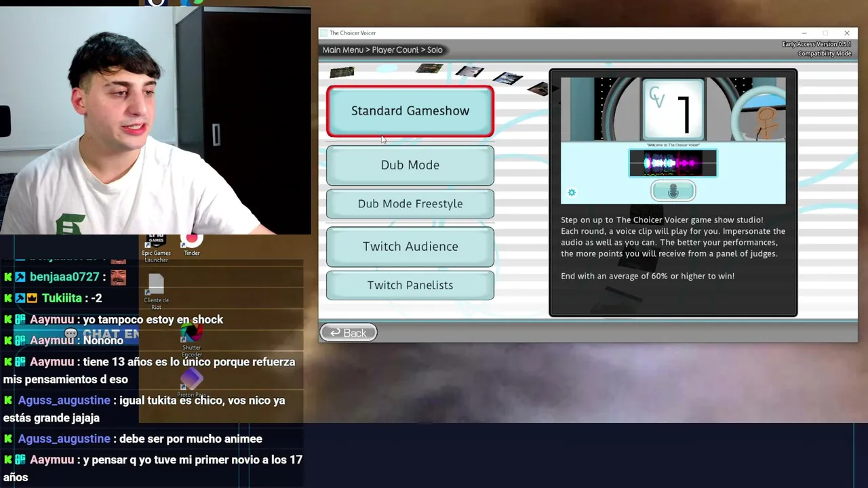Open the Epic Games Launcher desktop icon
868x488 pixels.
(x=156, y=248)
